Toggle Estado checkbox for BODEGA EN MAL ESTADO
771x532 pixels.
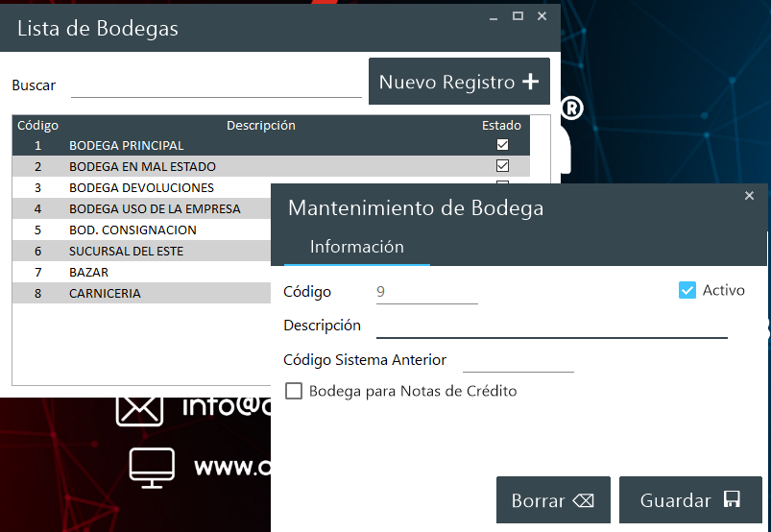[501, 166]
